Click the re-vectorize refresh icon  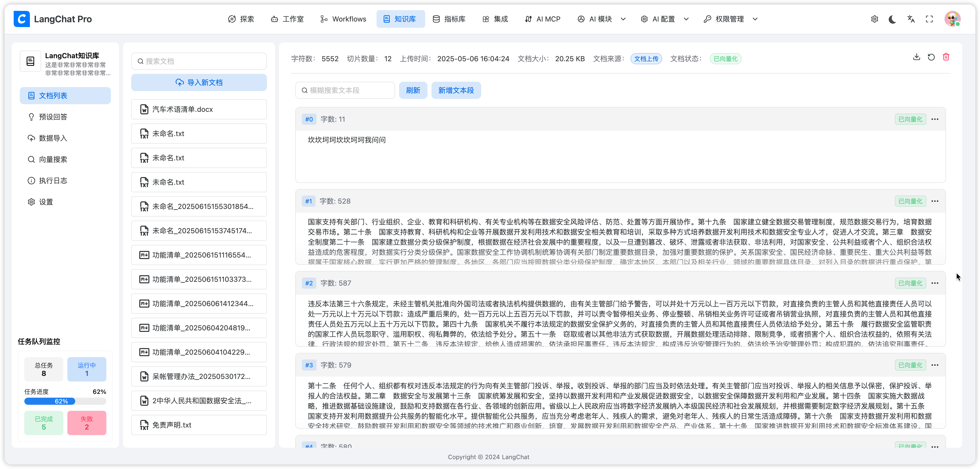tap(931, 57)
